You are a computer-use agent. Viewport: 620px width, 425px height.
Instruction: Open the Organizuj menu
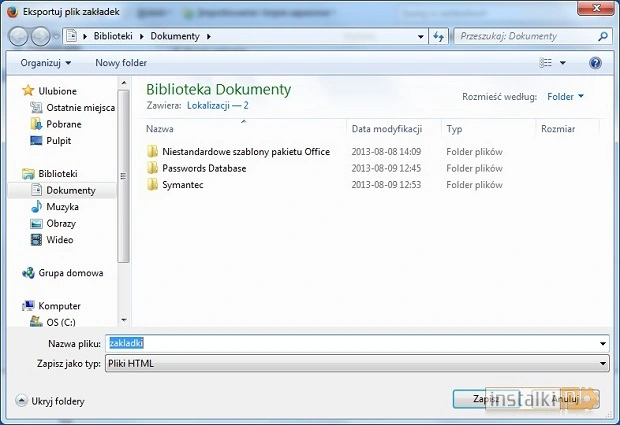[46, 63]
